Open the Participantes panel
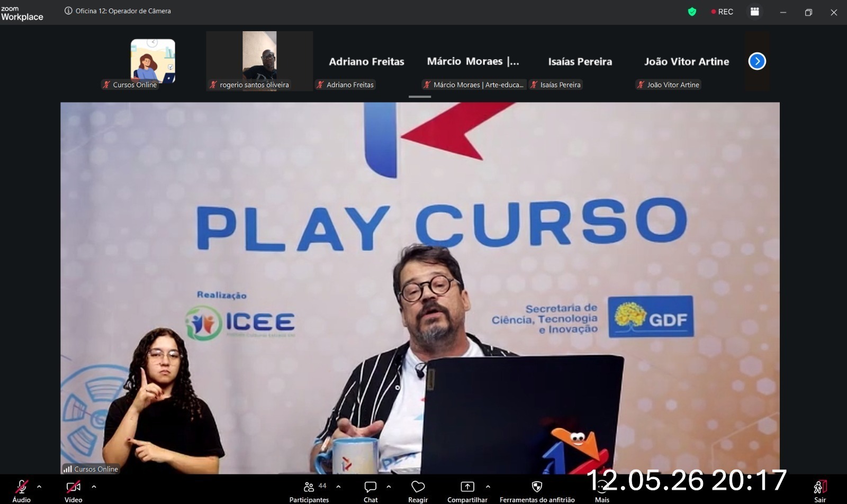The width and height of the screenshot is (847, 504). click(x=309, y=491)
